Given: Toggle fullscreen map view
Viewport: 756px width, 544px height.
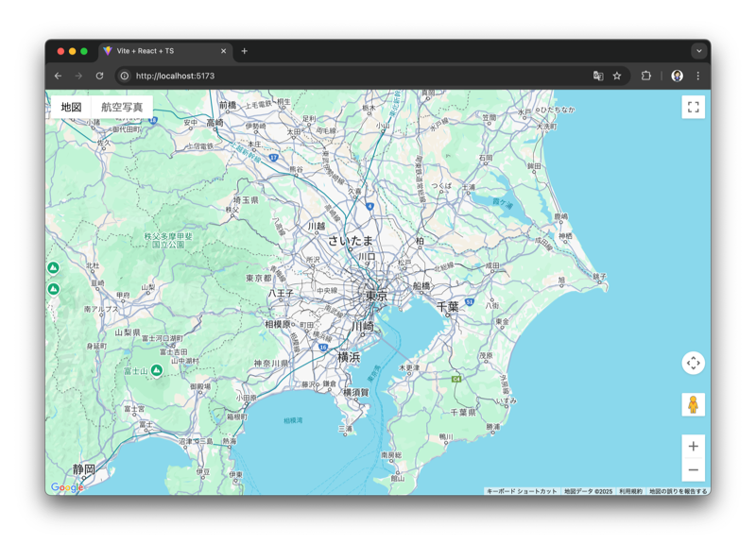Looking at the screenshot, I should [693, 108].
